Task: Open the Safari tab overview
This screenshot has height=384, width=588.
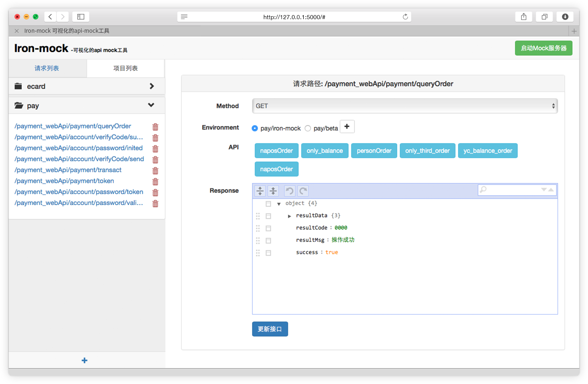Action: pos(544,17)
